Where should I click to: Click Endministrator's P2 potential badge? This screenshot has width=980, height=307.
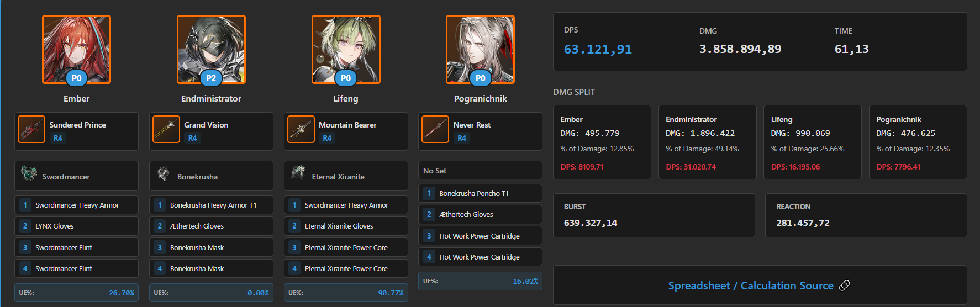coord(211,78)
